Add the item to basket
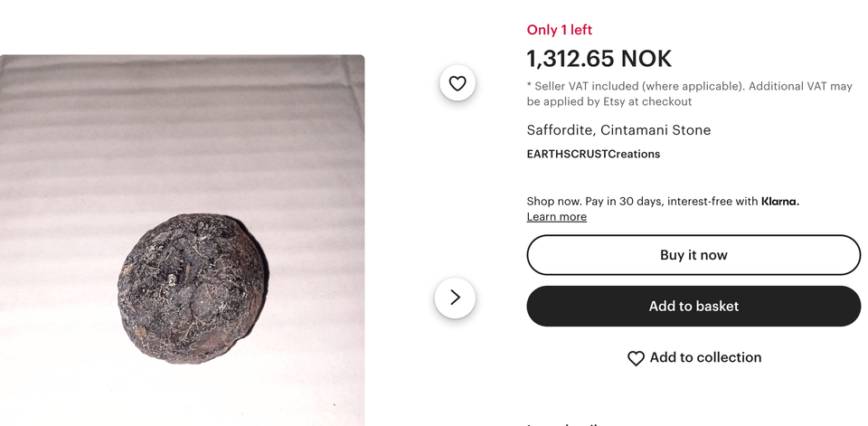The width and height of the screenshot is (868, 426). coord(693,307)
